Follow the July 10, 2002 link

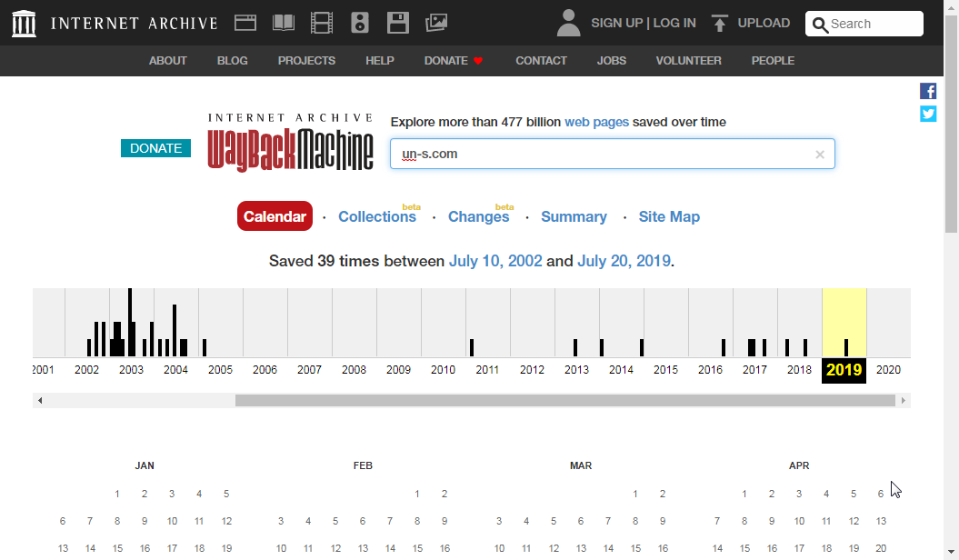(x=495, y=261)
